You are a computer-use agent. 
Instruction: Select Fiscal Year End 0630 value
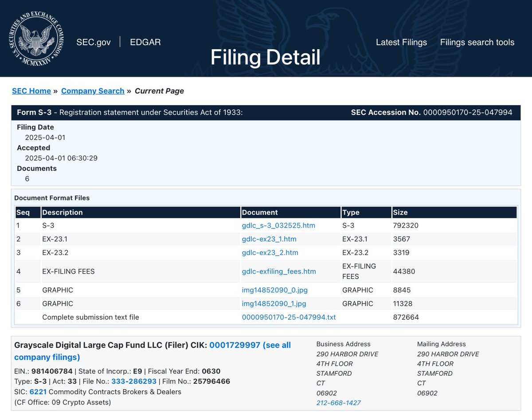pos(211,371)
